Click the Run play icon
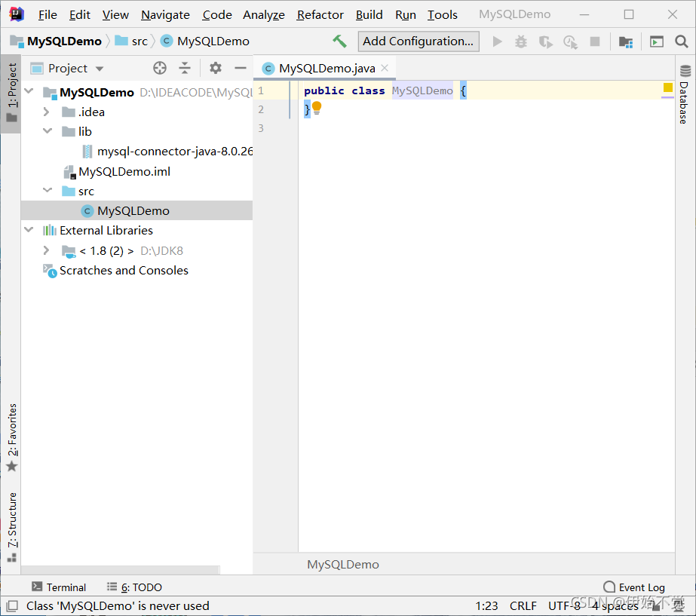 click(x=497, y=41)
